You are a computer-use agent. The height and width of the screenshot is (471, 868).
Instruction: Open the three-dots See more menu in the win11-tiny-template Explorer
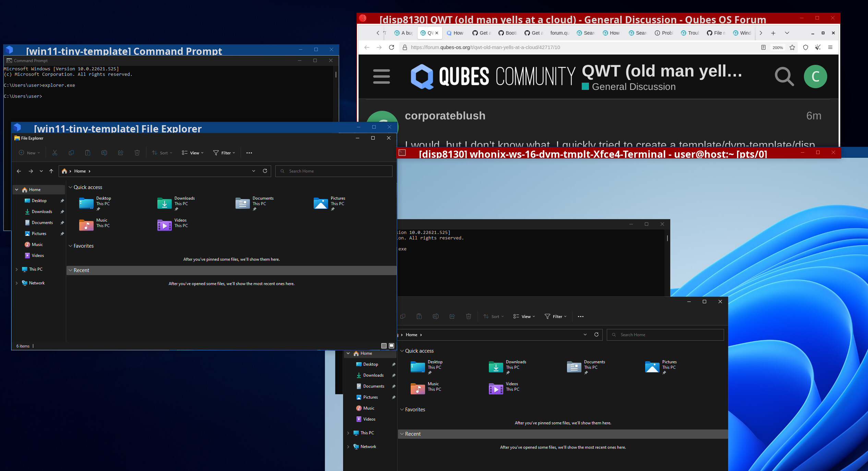[x=249, y=153]
